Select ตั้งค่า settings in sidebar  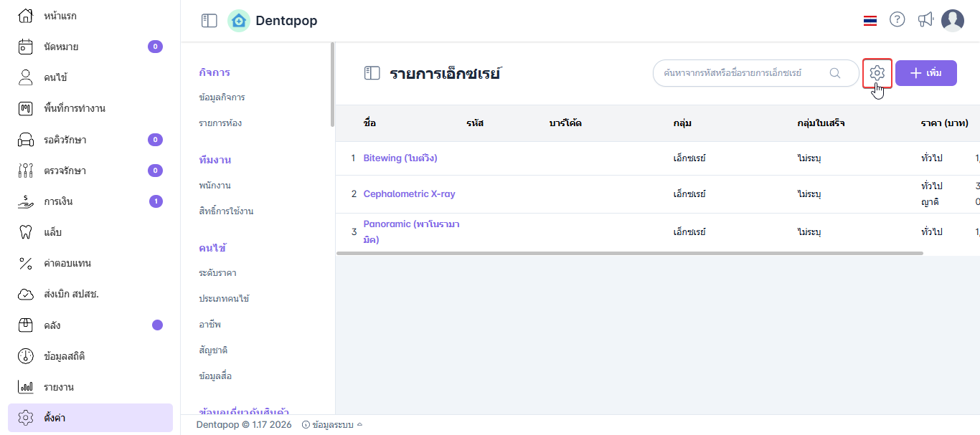(55, 418)
